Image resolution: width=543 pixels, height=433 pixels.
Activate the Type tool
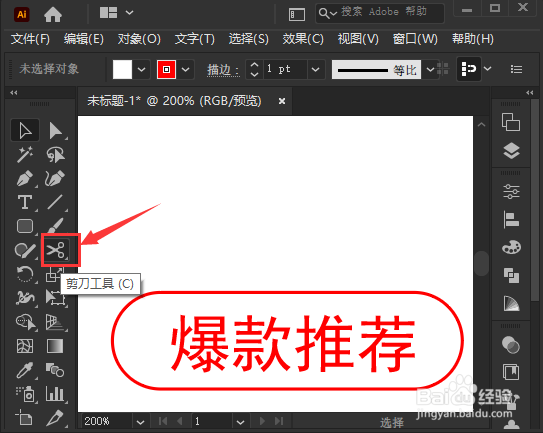click(25, 202)
